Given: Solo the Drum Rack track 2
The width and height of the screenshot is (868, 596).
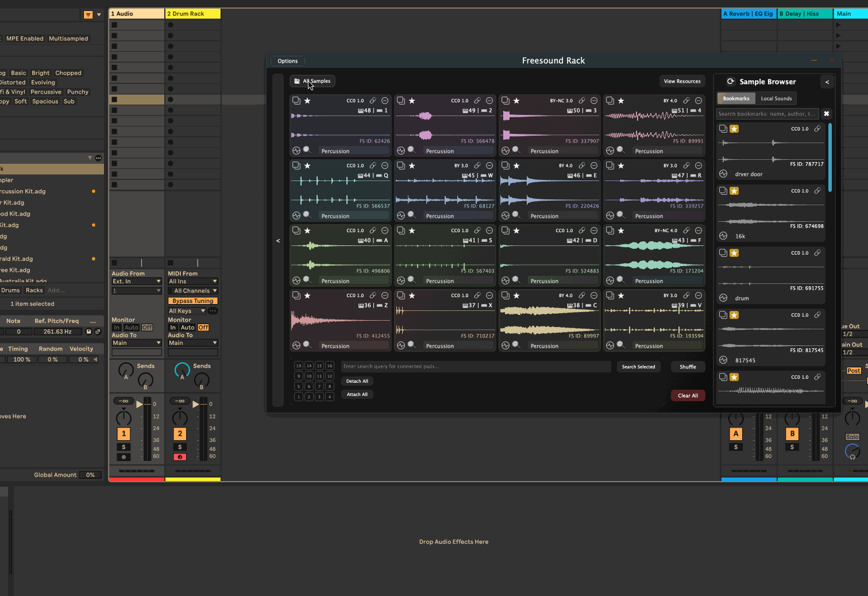Looking at the screenshot, I should (180, 447).
